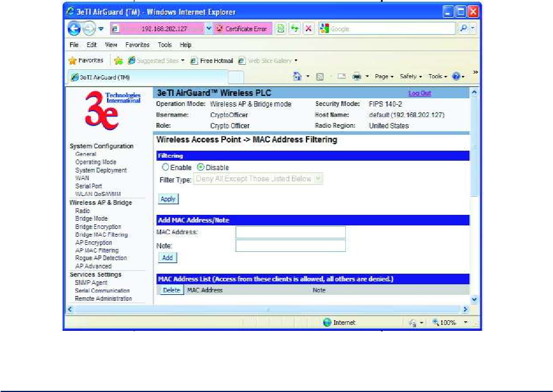Click the search magnifier icon

463,29
